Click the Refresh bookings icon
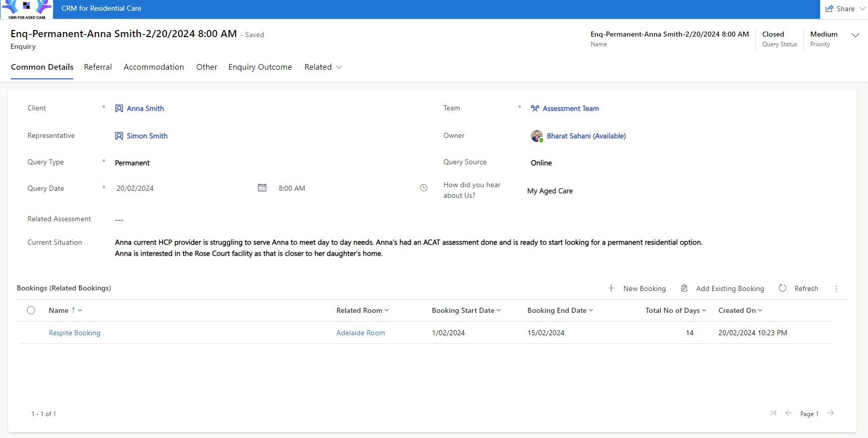The height and width of the screenshot is (438, 868). 782,288
